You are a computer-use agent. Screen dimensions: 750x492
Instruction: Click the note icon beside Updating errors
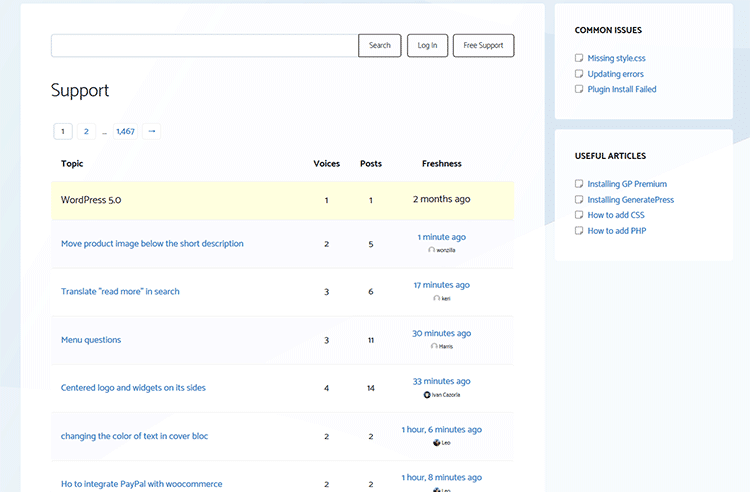(x=579, y=74)
